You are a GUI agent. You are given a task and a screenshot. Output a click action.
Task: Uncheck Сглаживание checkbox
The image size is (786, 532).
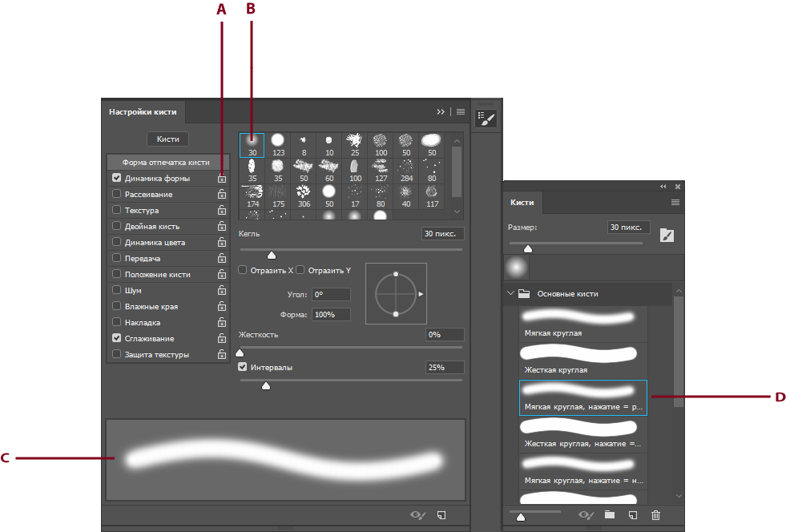point(117,338)
